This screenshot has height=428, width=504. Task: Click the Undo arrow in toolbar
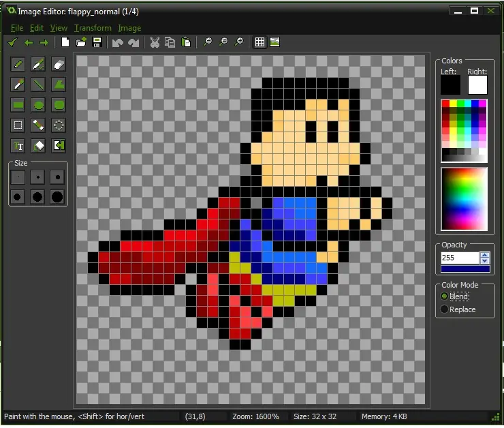click(x=118, y=42)
